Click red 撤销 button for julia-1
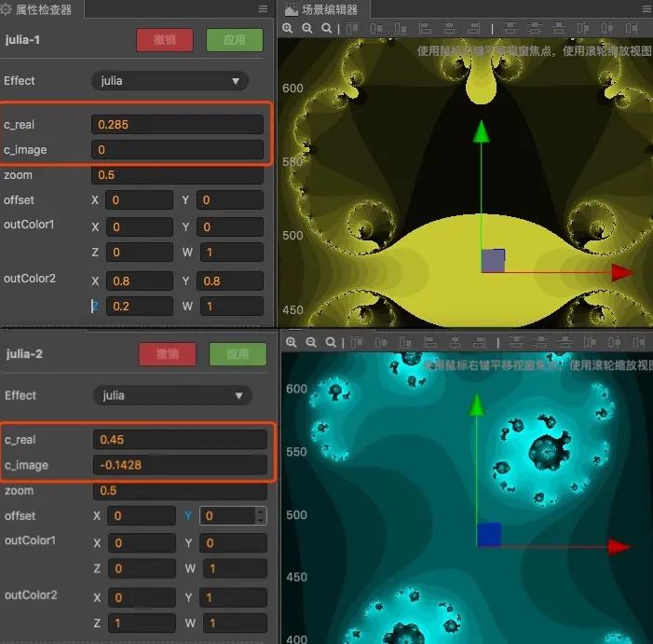 (165, 40)
